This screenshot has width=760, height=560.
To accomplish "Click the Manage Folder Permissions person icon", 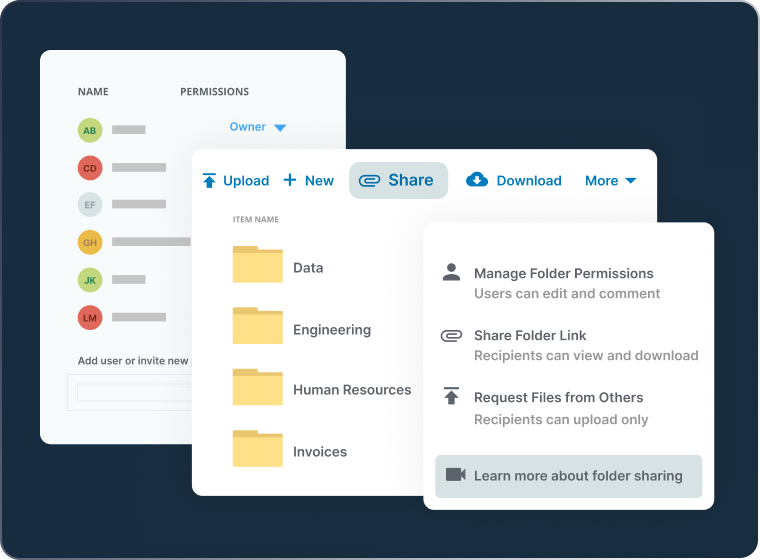I will click(451, 272).
